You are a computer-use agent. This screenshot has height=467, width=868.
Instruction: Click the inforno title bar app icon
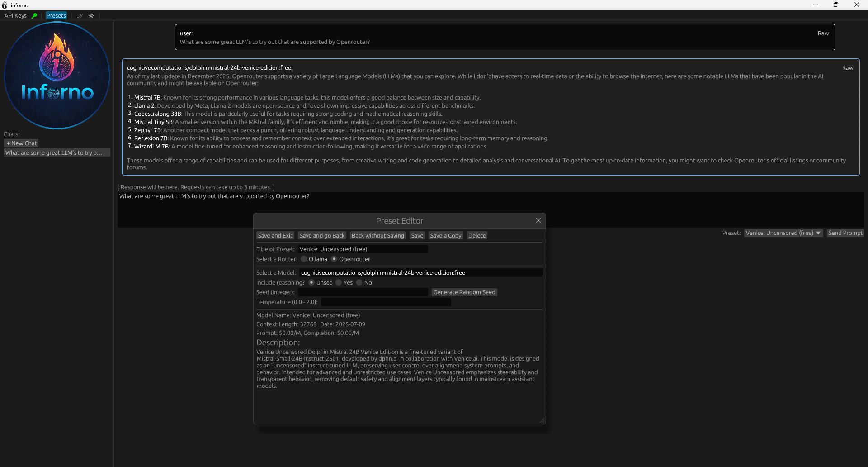(5, 5)
